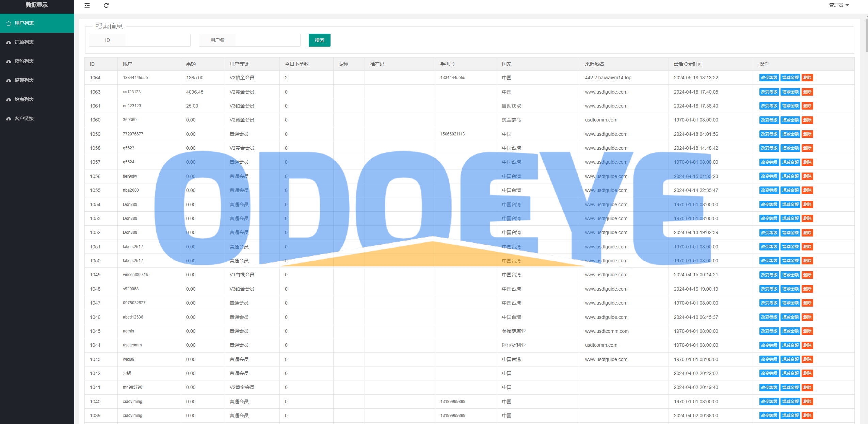Click account name abcd12536
Image resolution: width=868 pixels, height=424 pixels.
click(x=133, y=317)
